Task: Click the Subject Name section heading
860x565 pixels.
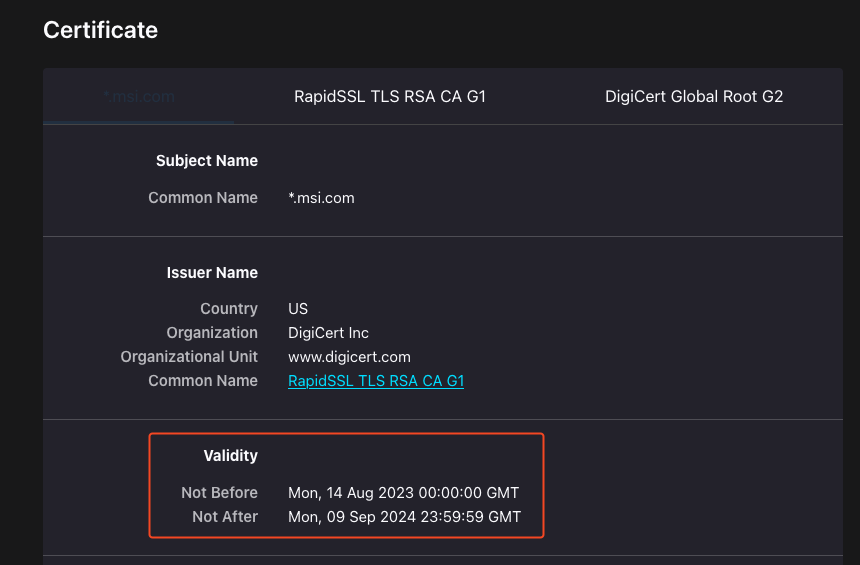Action: [207, 161]
